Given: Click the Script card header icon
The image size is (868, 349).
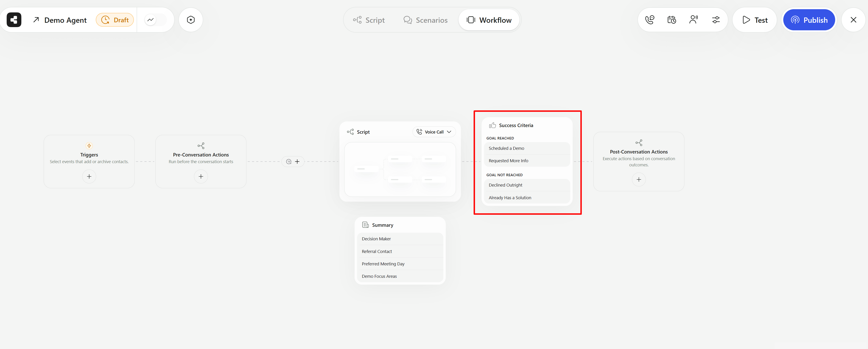Looking at the screenshot, I should point(350,132).
